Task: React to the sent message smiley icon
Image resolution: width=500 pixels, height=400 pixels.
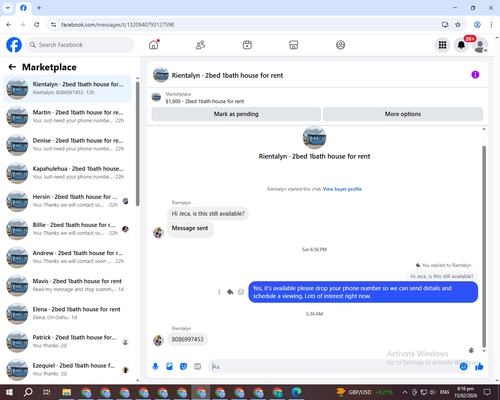Action: (241, 292)
